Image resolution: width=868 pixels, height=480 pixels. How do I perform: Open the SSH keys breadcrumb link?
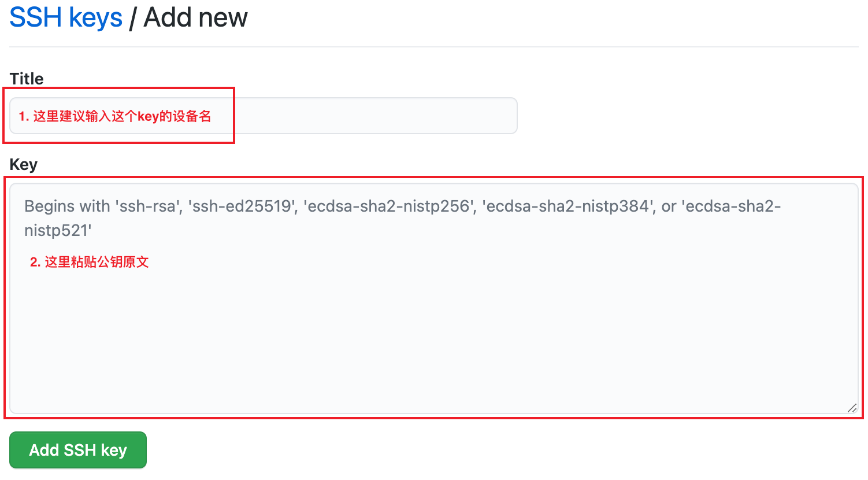coord(66,17)
